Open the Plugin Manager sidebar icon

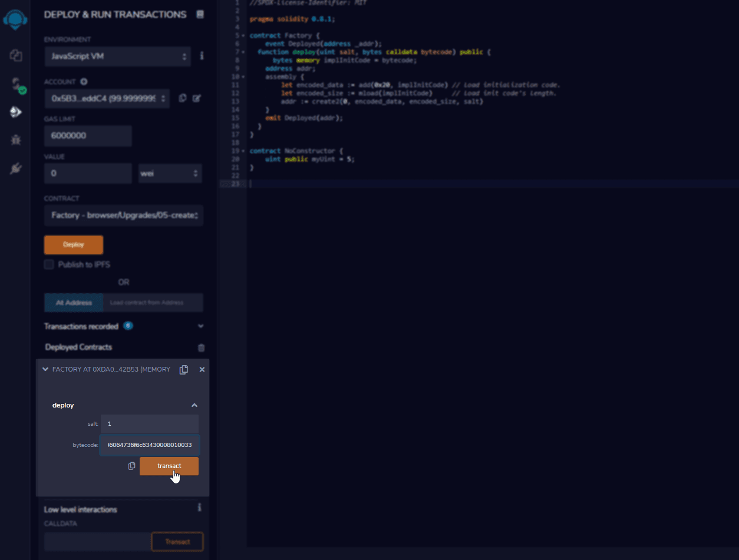(16, 169)
